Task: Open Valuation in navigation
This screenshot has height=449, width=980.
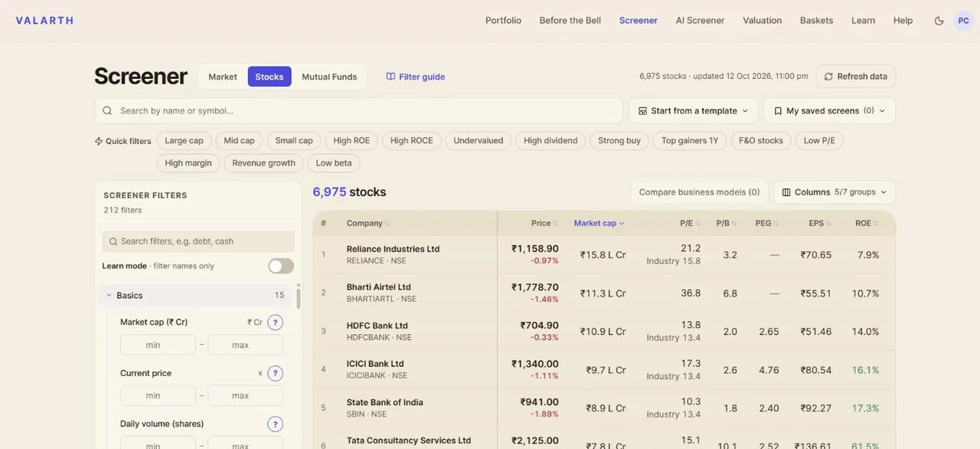Action: 763,21
